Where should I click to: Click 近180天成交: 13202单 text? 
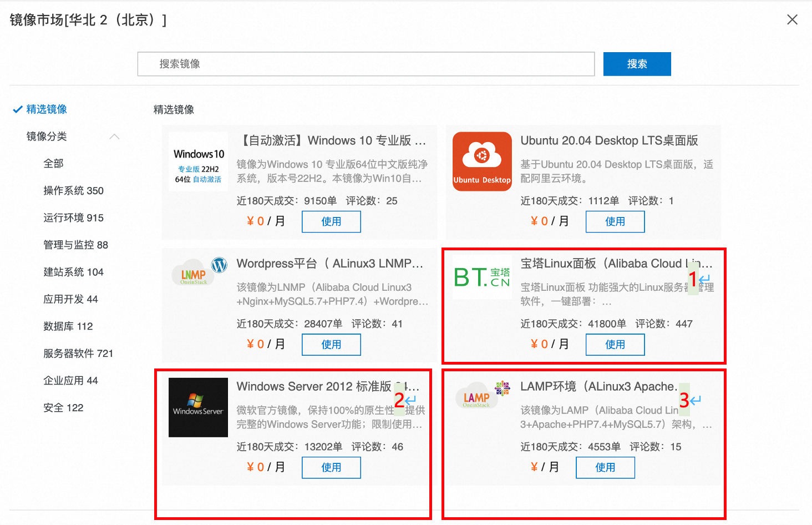click(290, 447)
